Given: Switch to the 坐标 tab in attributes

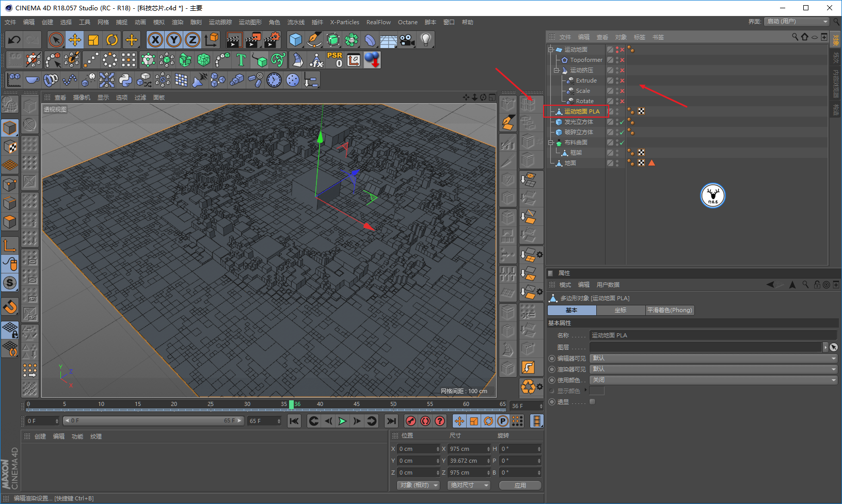Looking at the screenshot, I should click(x=621, y=310).
